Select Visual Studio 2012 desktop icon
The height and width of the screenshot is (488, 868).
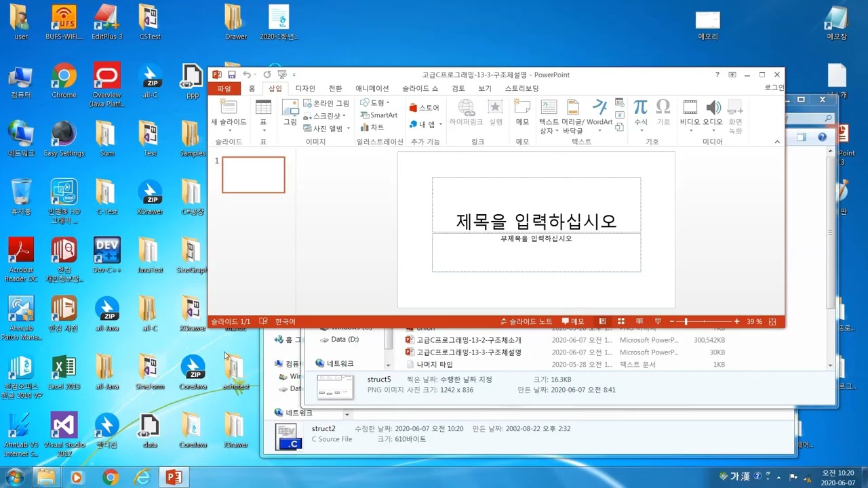[64, 434]
